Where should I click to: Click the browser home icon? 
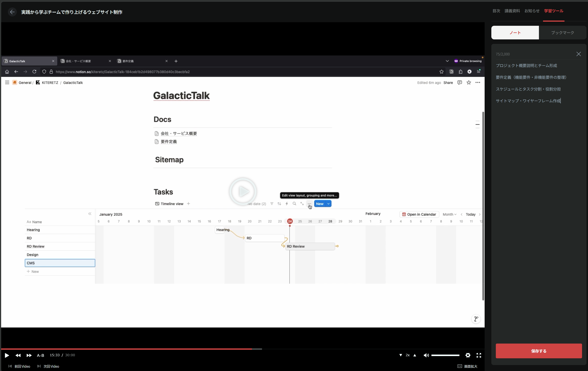(7, 72)
